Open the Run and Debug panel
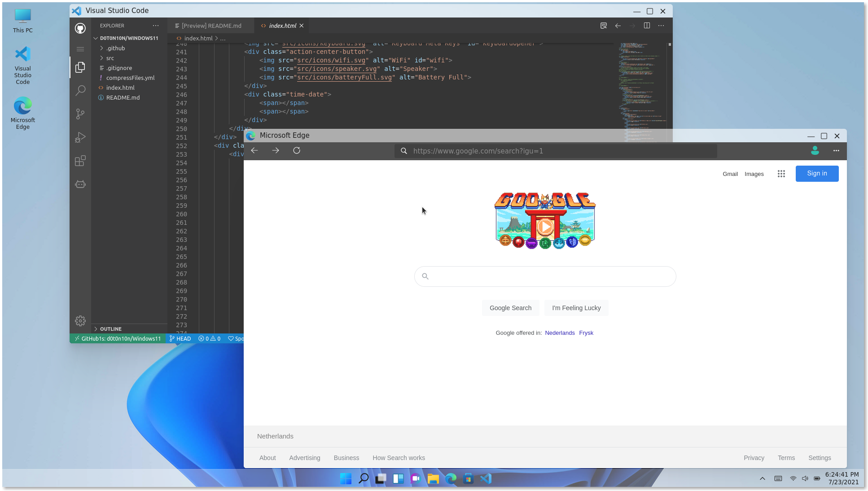868x491 pixels. [80, 137]
